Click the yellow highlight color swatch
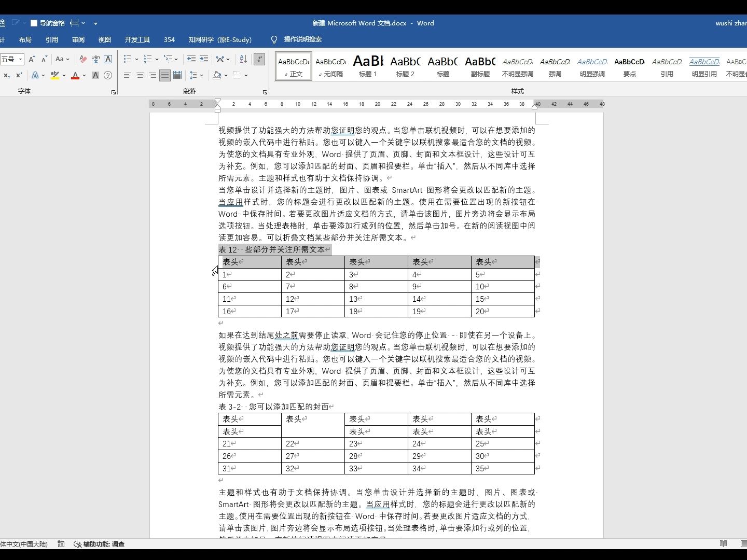 pos(54,78)
